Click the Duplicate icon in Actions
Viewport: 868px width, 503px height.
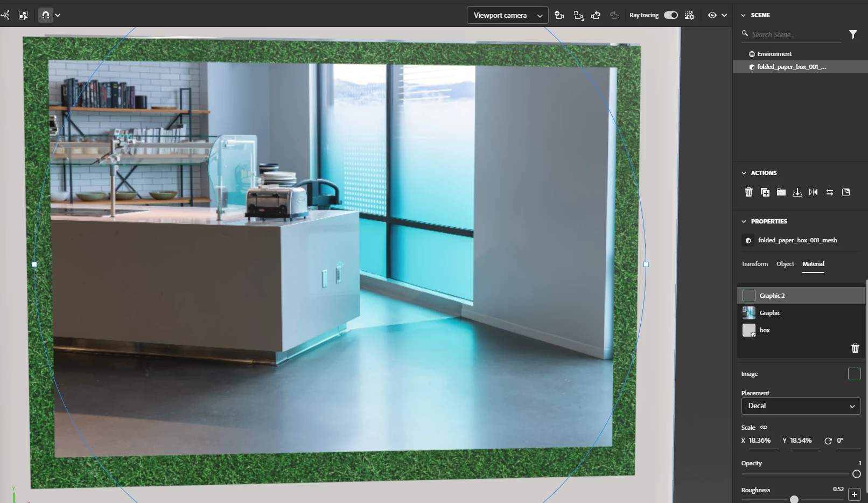tap(765, 192)
